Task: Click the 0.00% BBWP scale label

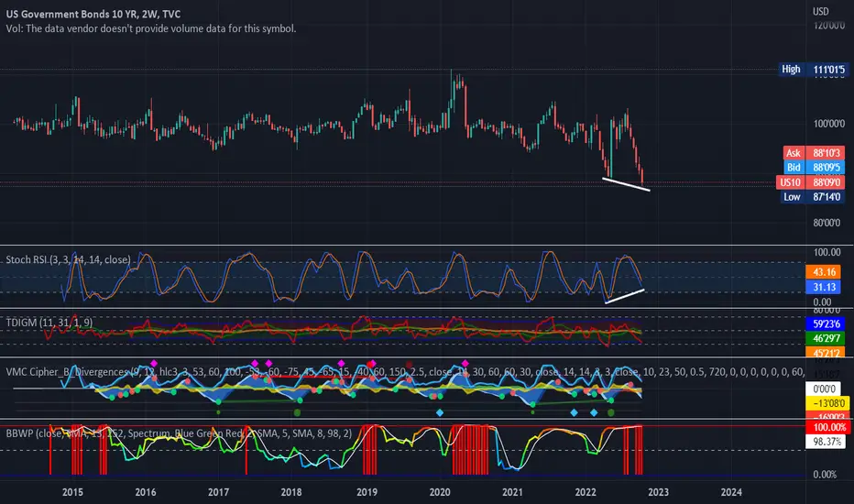Action: (825, 475)
